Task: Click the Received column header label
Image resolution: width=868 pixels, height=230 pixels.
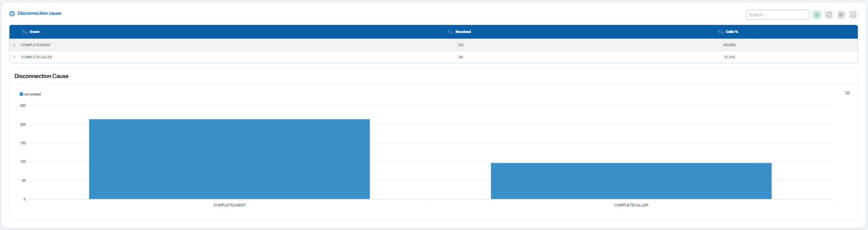Action: point(463,32)
